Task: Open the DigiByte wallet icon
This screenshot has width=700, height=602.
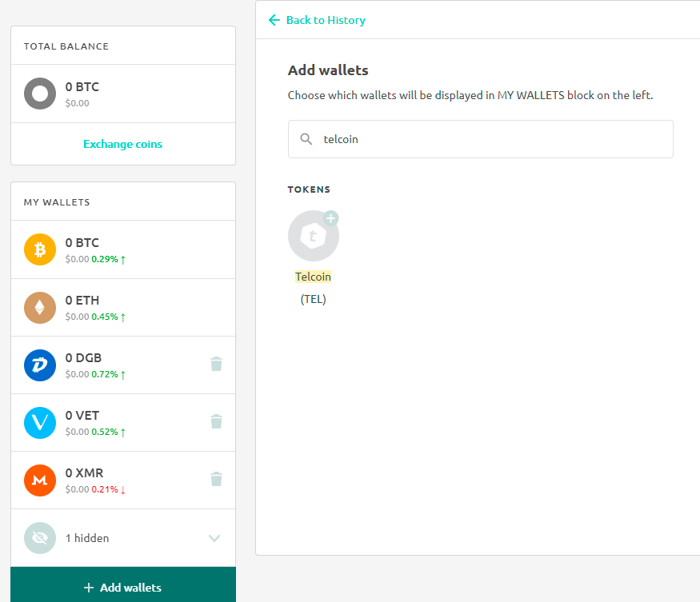Action: 40,365
